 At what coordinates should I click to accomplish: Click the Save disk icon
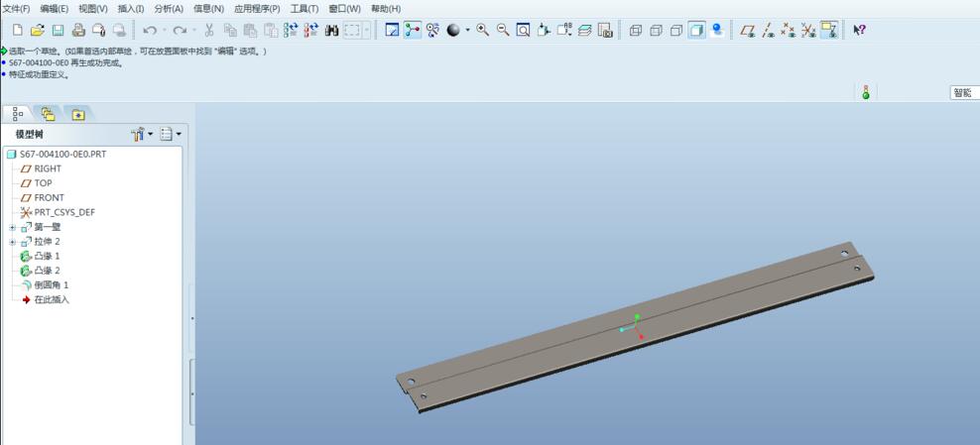click(x=58, y=30)
